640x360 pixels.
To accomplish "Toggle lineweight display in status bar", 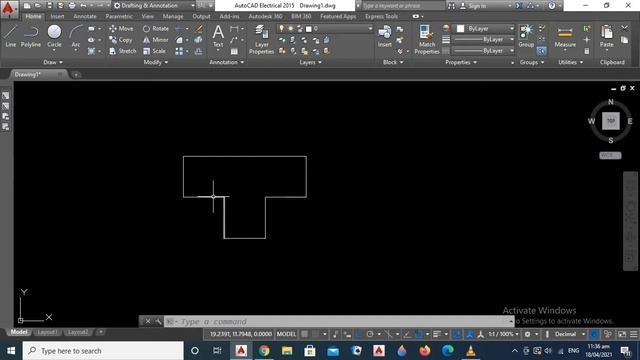I will click(437, 334).
